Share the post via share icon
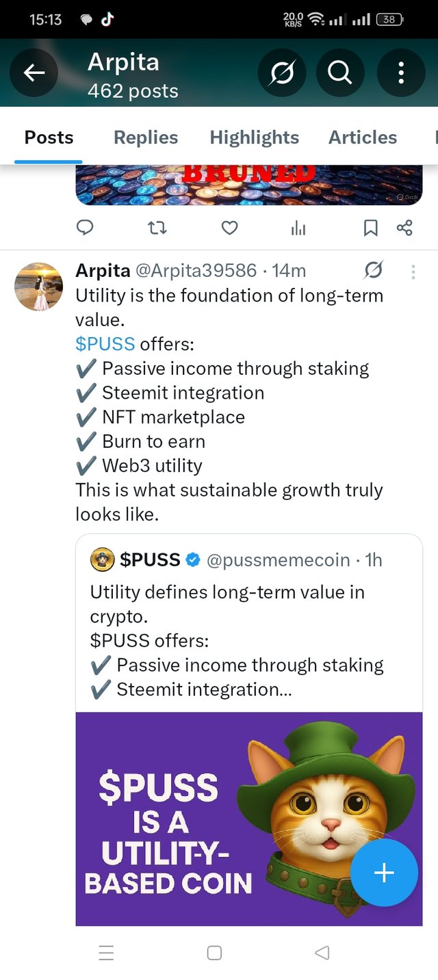438x980 pixels. pos(404,228)
